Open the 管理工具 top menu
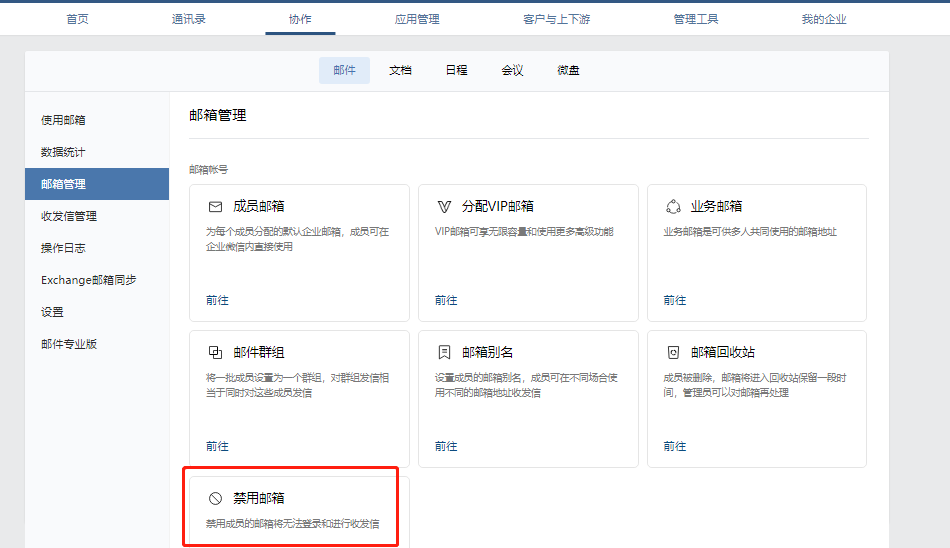The height and width of the screenshot is (548, 950). click(x=695, y=19)
